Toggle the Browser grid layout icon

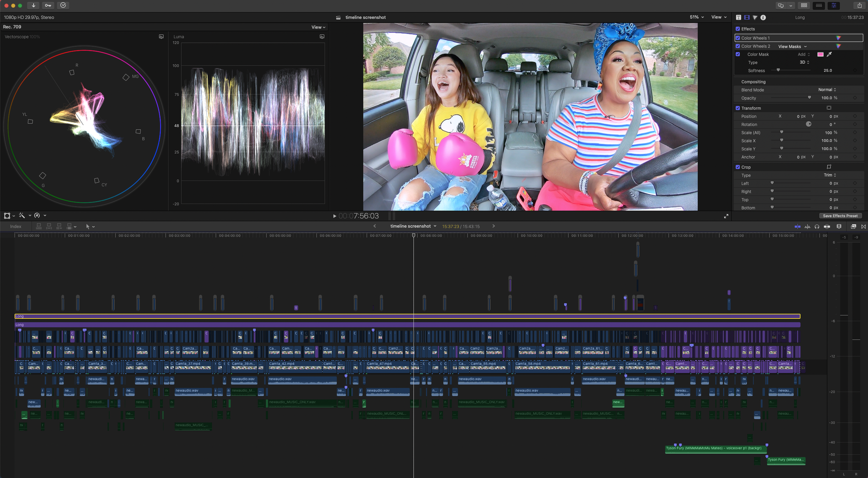pyautogui.click(x=804, y=5)
